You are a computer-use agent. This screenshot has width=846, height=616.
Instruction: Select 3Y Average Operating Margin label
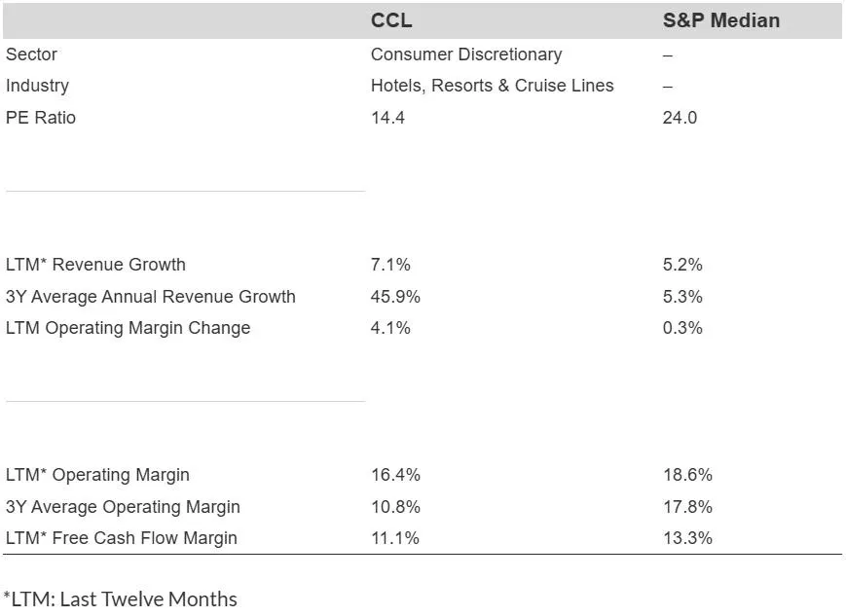[x=123, y=507]
